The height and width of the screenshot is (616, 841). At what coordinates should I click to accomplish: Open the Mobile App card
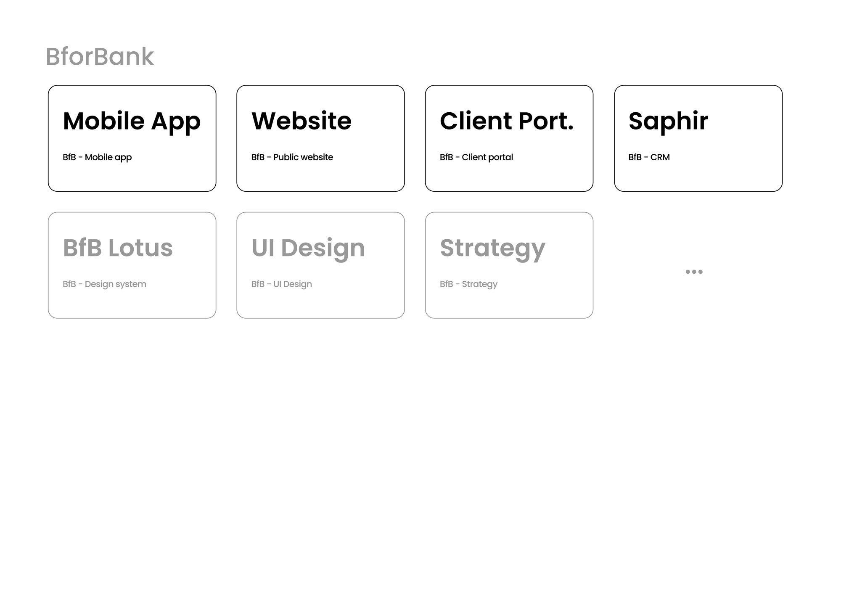(x=132, y=138)
